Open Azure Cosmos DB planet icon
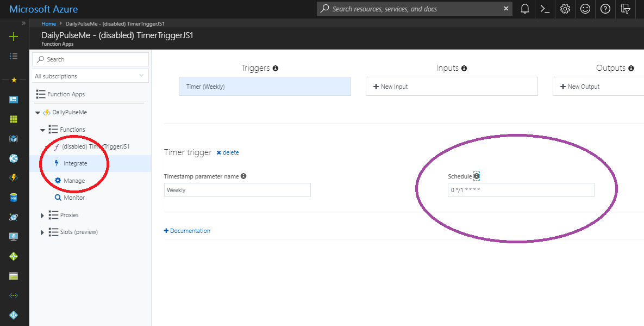 [14, 217]
